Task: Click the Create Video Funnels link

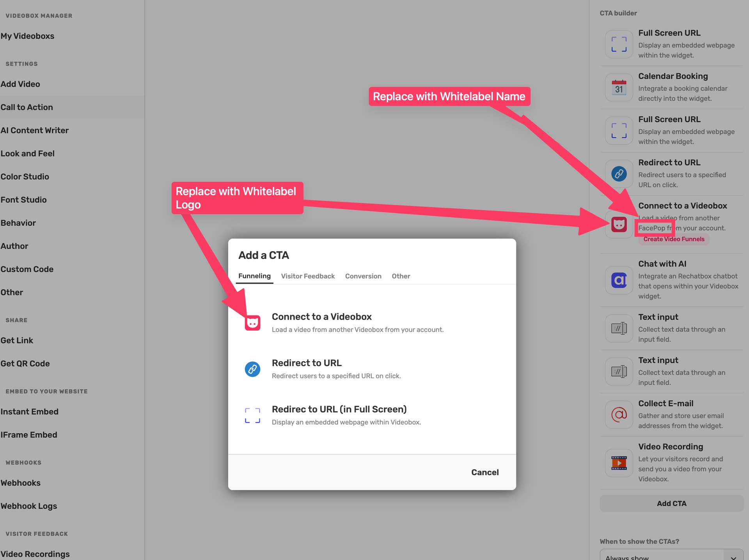Action: tap(674, 239)
